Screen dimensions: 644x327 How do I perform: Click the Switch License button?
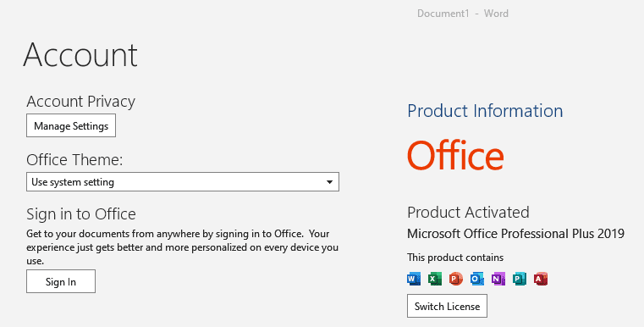click(x=448, y=306)
